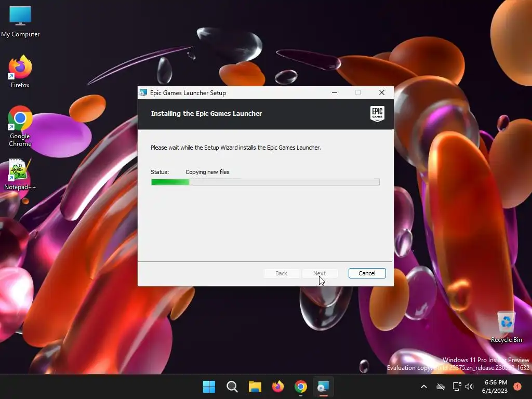Click the cloud sync tray icon
Screen dimensions: 532x399
click(441, 387)
